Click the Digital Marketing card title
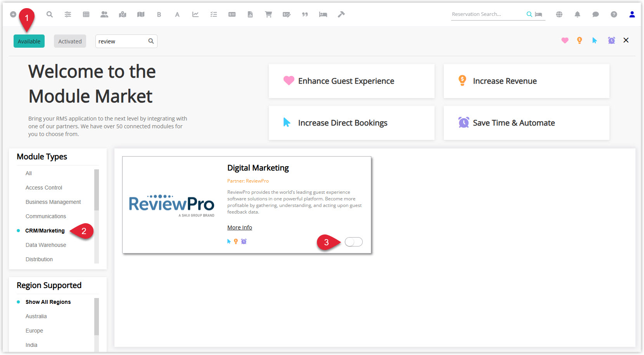The image size is (644, 355). click(258, 168)
